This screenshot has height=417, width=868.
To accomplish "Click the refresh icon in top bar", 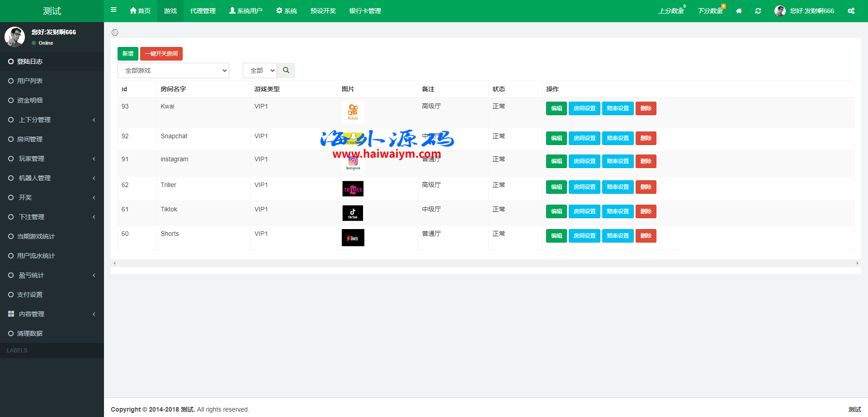I will click(758, 11).
